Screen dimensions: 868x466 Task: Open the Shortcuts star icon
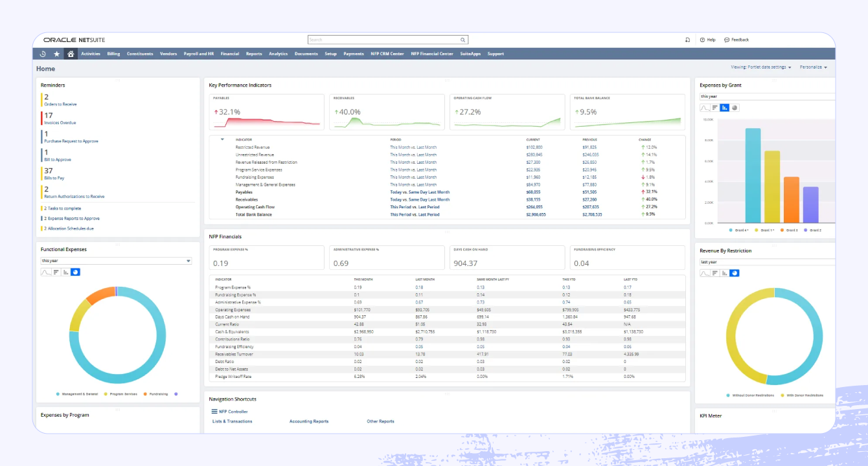coord(57,54)
